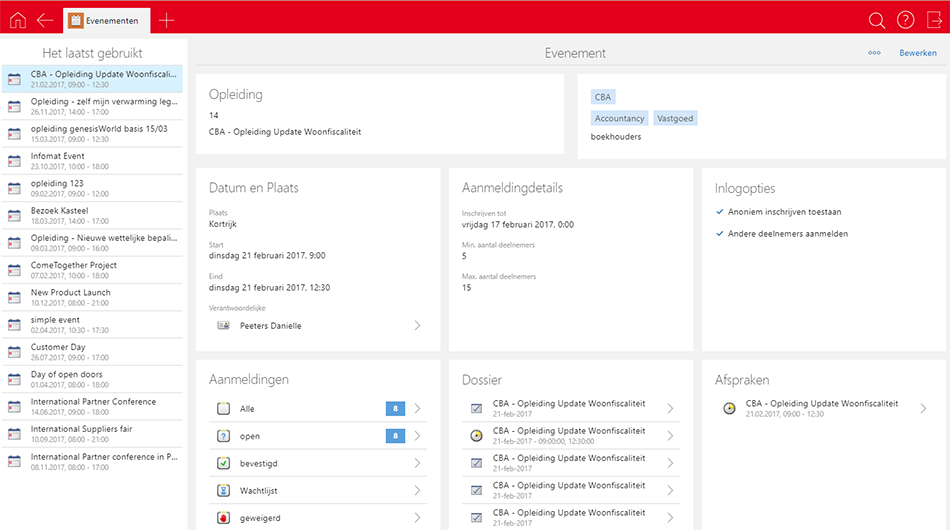Open International Partner conference in P... event
This screenshot has height=530, width=950.
(x=92, y=461)
